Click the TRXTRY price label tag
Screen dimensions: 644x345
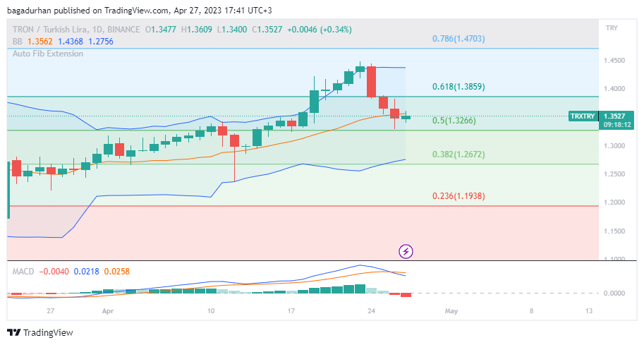(583, 116)
